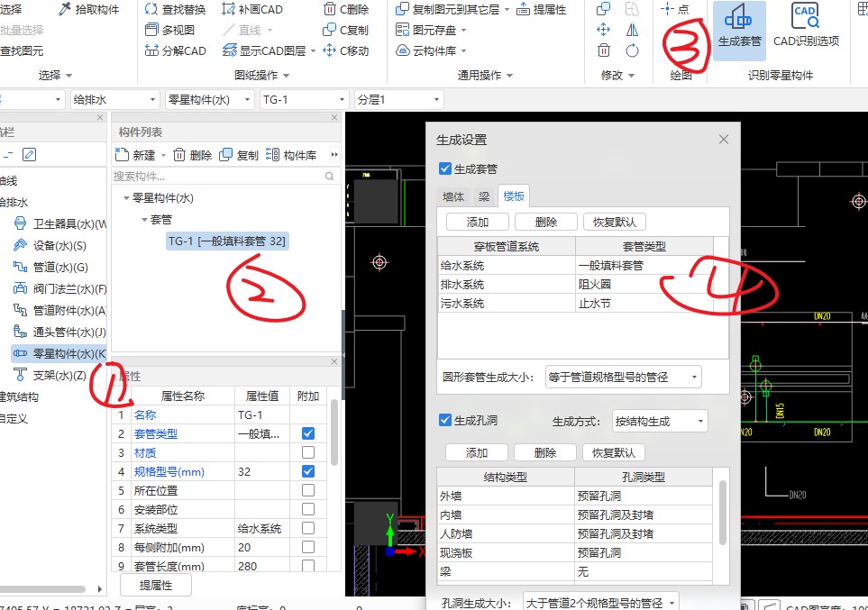Image resolution: width=868 pixels, height=610 pixels.
Task: Open 查找替换 in the ribbon
Action: [175, 9]
